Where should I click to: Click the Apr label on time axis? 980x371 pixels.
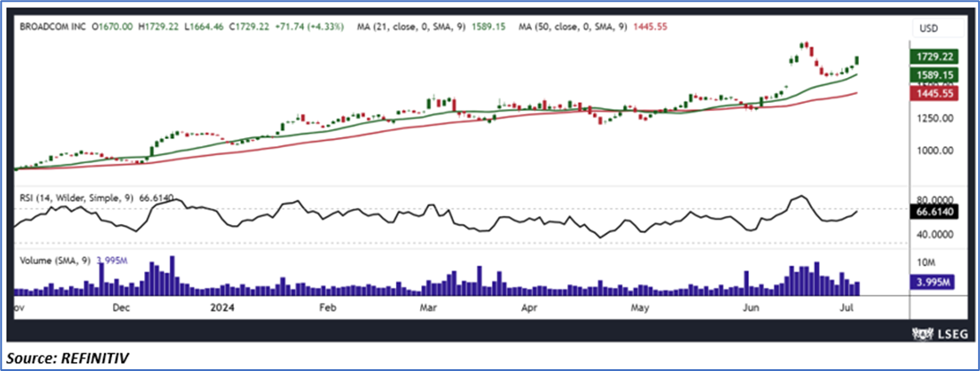point(529,307)
